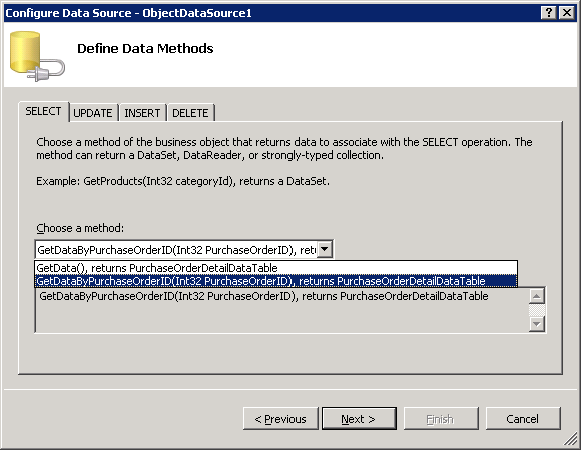Viewport: 581px width, 450px height.
Task: Click the method signature description text box
Action: 282,310
